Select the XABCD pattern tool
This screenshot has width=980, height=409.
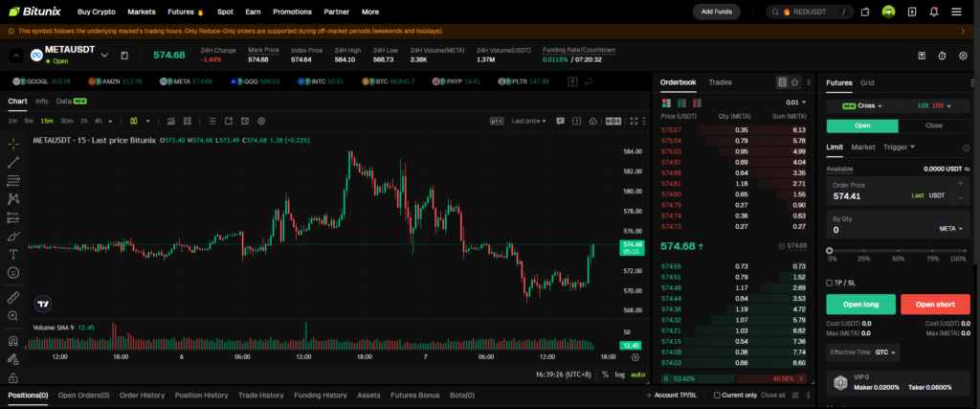[x=13, y=199]
